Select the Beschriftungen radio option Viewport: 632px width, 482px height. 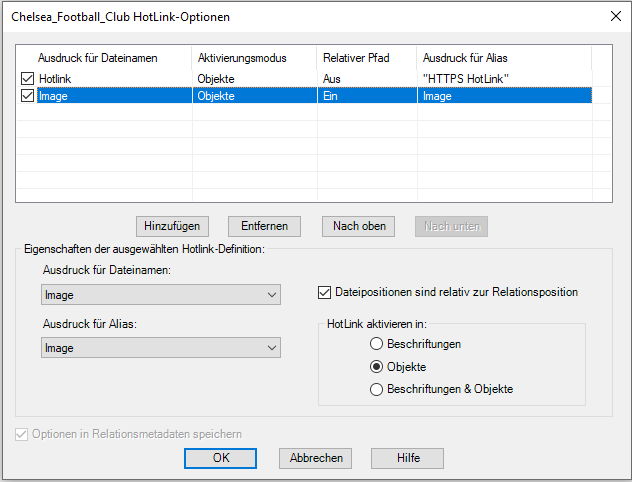(376, 344)
